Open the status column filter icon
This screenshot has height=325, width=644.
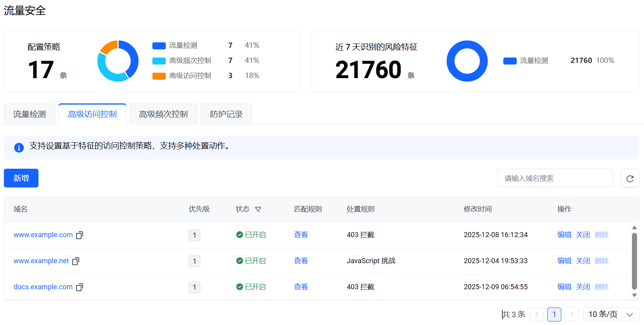[x=258, y=210]
